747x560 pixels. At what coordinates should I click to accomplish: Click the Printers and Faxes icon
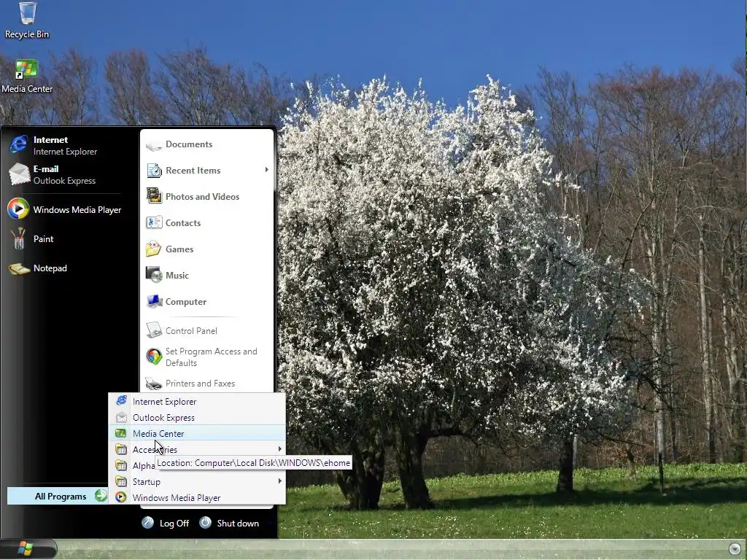pyautogui.click(x=154, y=384)
